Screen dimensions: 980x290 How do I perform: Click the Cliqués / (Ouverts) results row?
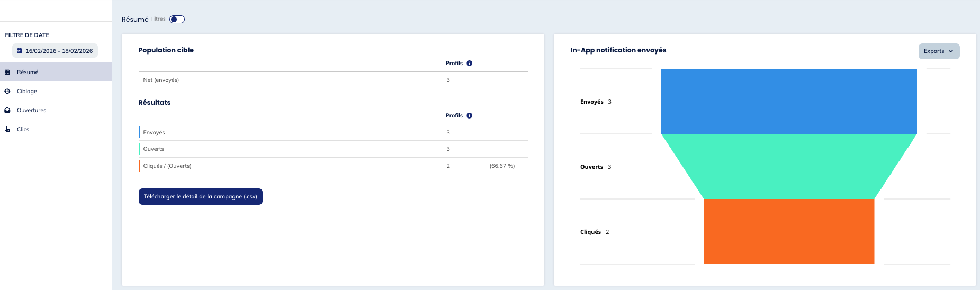point(167,166)
